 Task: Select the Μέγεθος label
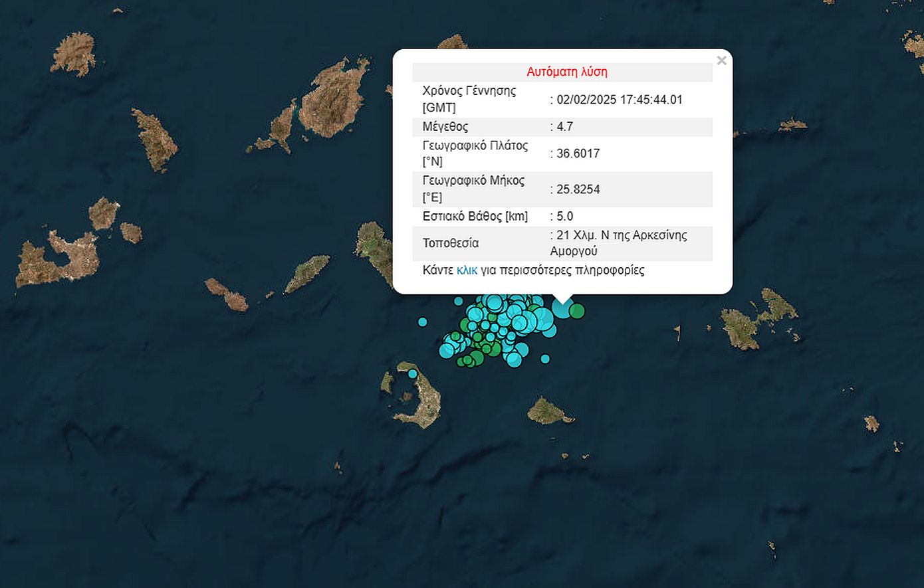tap(445, 126)
